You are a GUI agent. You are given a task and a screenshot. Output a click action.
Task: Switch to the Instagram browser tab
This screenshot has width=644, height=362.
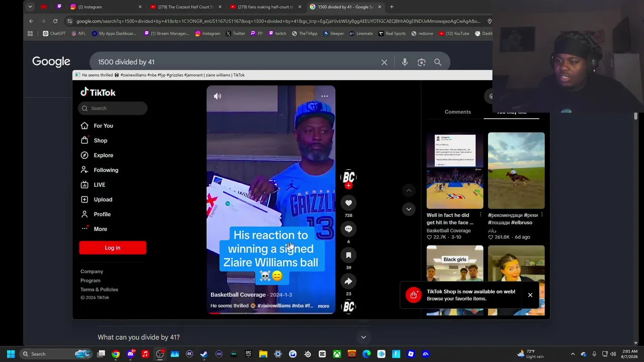click(x=106, y=7)
